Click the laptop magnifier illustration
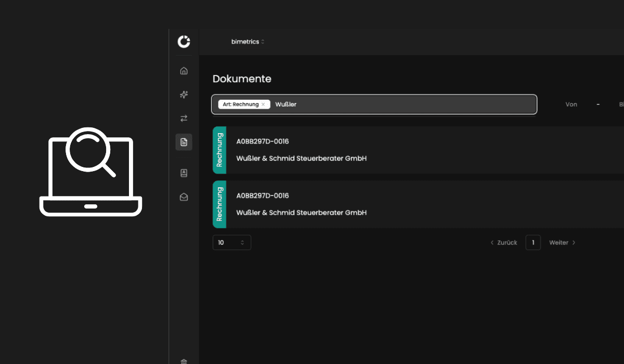The width and height of the screenshot is (624, 364). coord(90,172)
